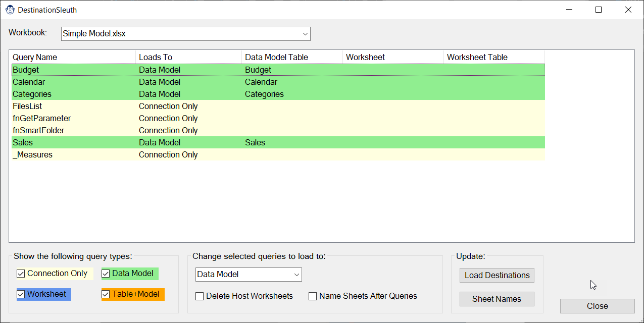Check Name Sheets After Queries
Screen dimensions: 644x323
pyautogui.click(x=313, y=296)
